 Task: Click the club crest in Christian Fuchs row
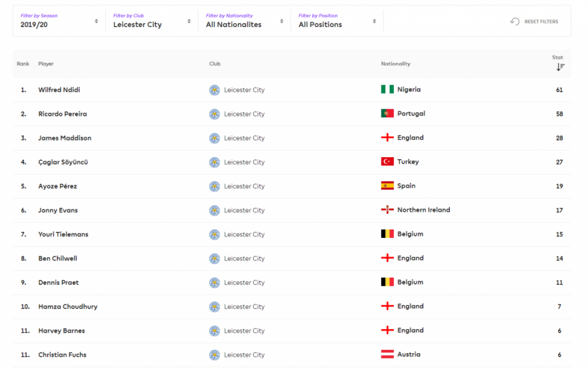point(215,355)
